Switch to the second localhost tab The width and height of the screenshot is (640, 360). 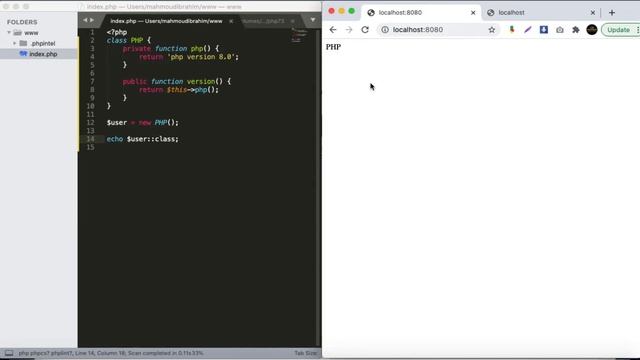pyautogui.click(x=541, y=13)
